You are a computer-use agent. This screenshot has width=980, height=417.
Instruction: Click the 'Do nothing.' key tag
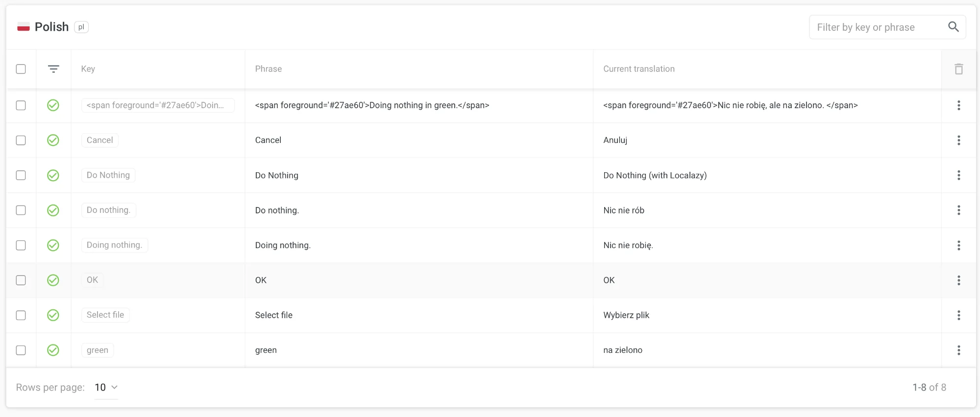tap(108, 210)
